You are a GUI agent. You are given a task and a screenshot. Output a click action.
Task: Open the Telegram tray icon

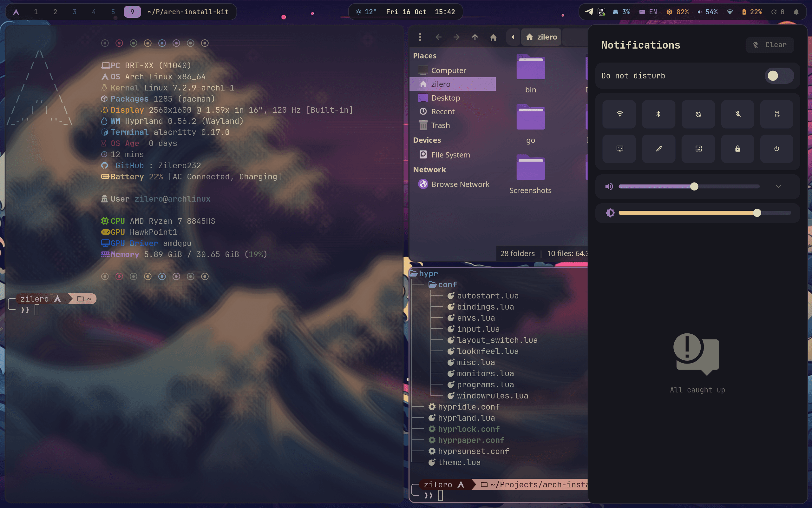coord(589,12)
